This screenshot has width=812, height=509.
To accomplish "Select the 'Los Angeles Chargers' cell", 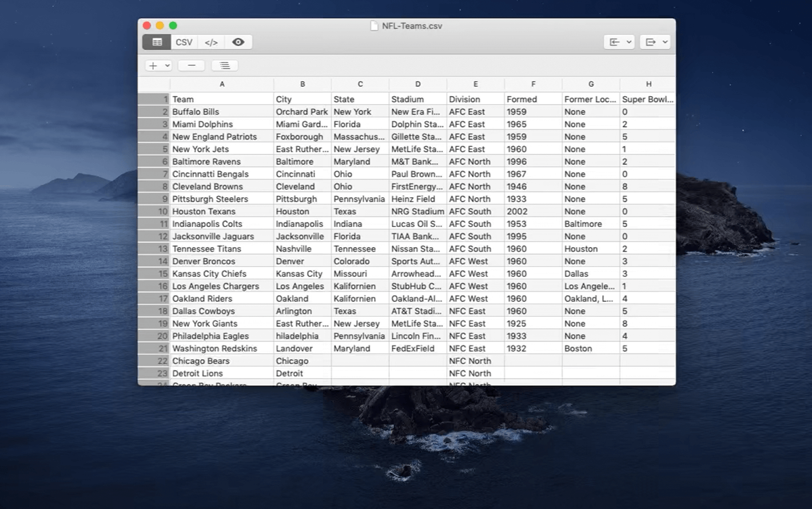I will click(x=222, y=286).
